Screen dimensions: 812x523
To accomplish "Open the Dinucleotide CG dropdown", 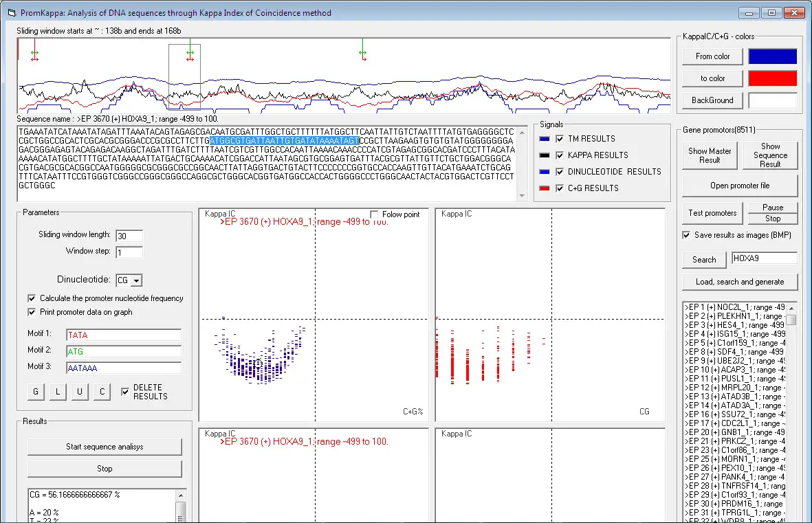I will click(136, 280).
